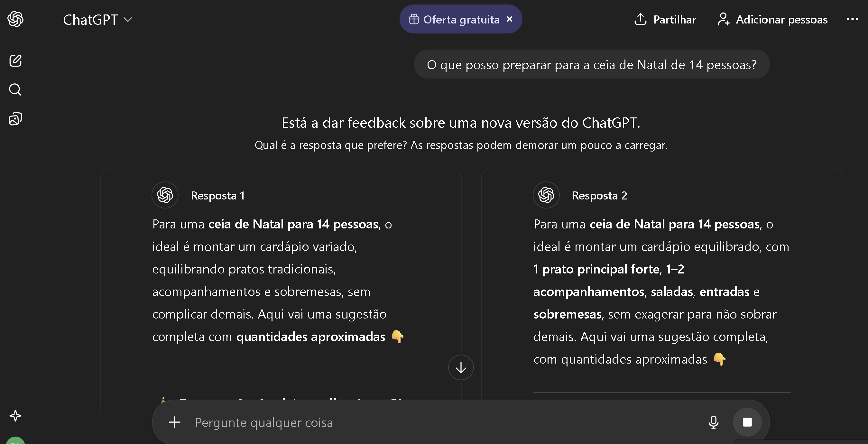Viewport: 868px width, 444px height.
Task: Click the user message about ceia de Natal
Action: coord(592,65)
